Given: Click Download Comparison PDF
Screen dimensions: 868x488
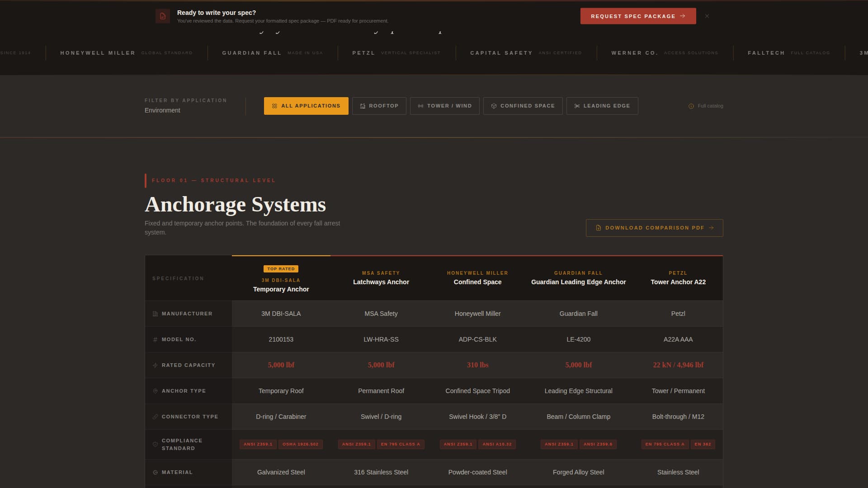Looking at the screenshot, I should point(654,228).
